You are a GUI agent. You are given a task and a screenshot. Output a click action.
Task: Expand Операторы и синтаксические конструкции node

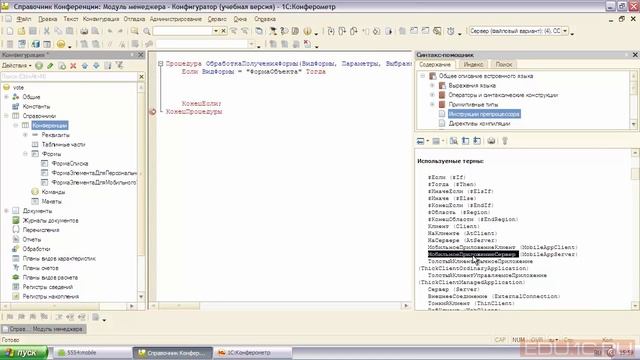click(x=432, y=95)
